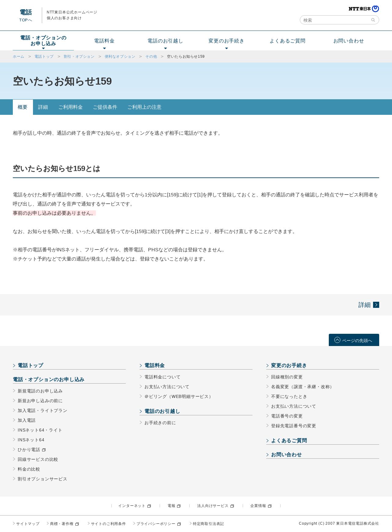
Task: Expand 電話のお引越し navigation dropdown
Action: point(165,41)
